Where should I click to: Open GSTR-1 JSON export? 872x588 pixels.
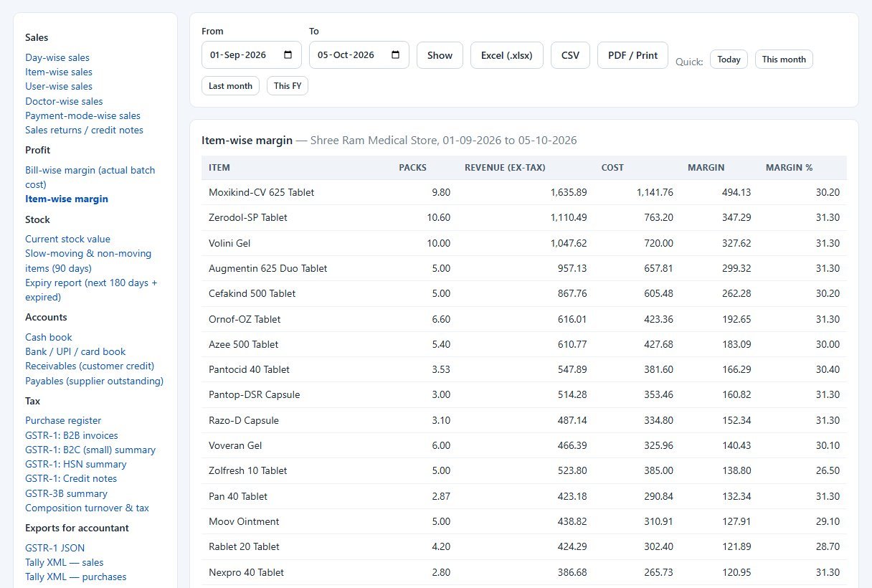coord(55,548)
